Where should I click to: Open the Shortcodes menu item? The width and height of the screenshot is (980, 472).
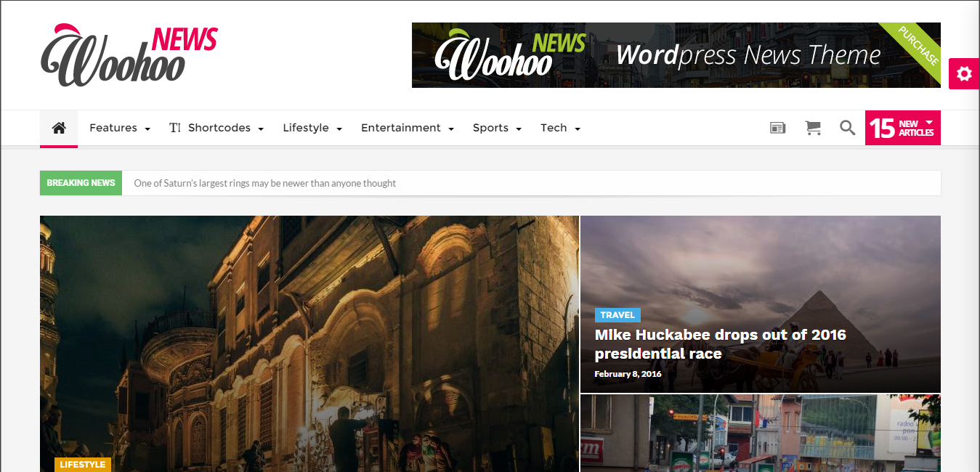pyautogui.click(x=219, y=128)
